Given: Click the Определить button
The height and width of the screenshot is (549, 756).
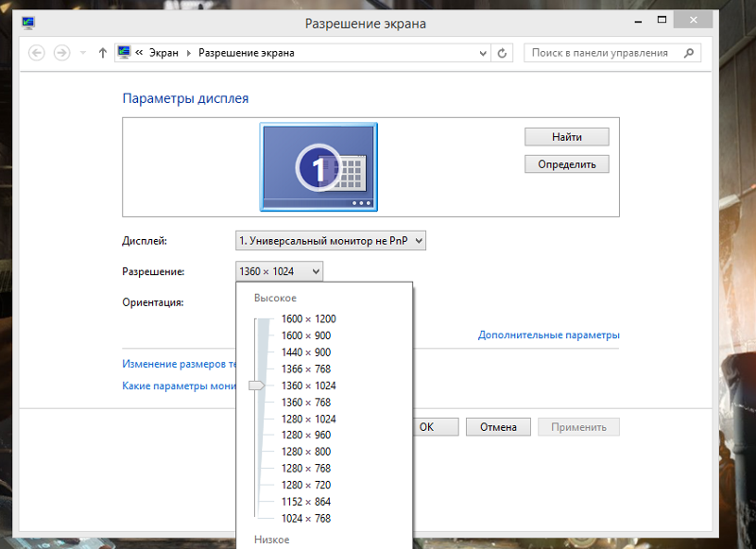Looking at the screenshot, I should (x=566, y=164).
